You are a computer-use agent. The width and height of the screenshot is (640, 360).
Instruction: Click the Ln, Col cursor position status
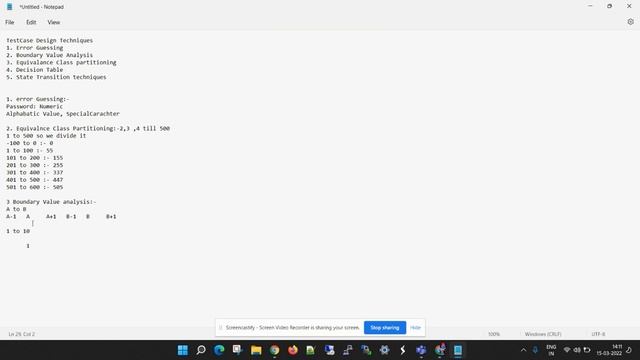point(22,334)
